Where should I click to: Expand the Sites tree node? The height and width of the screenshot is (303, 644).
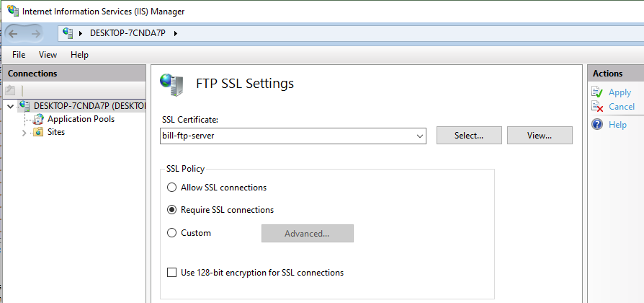pos(24,133)
